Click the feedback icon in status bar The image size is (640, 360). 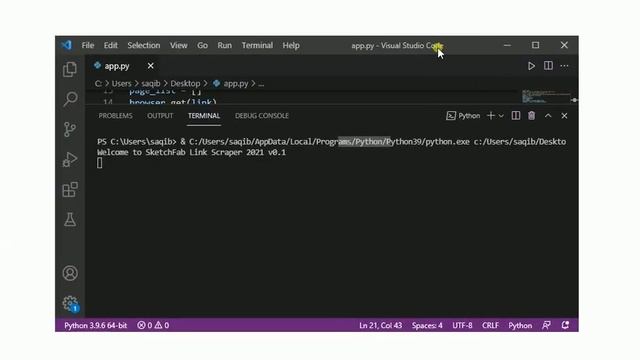click(546, 325)
